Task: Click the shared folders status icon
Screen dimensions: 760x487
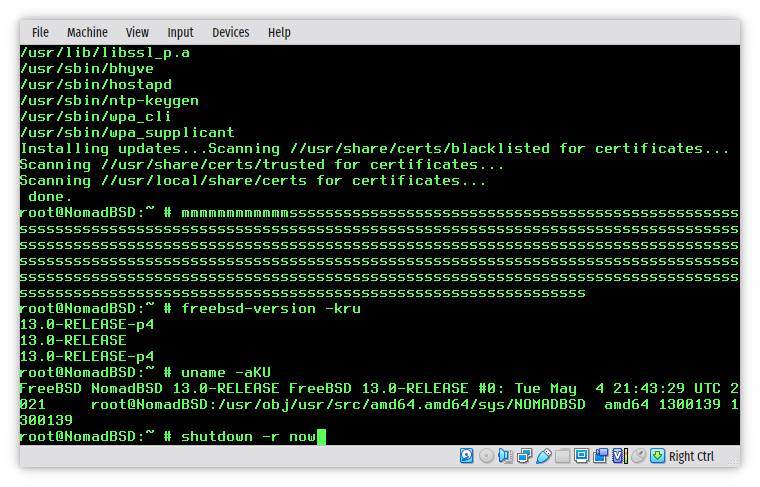Action: coord(562,456)
